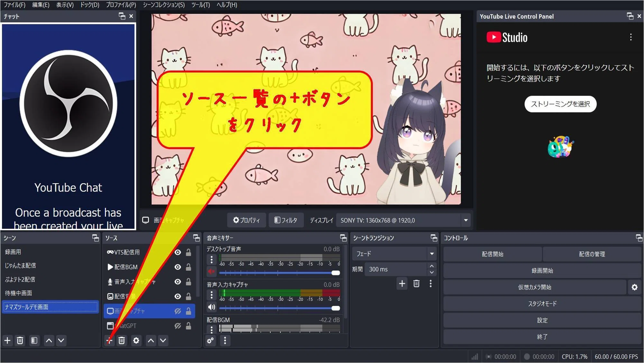The height and width of the screenshot is (363, 644).
Task: Adjust デスクトップ音声 volume slider
Action: (x=280, y=273)
